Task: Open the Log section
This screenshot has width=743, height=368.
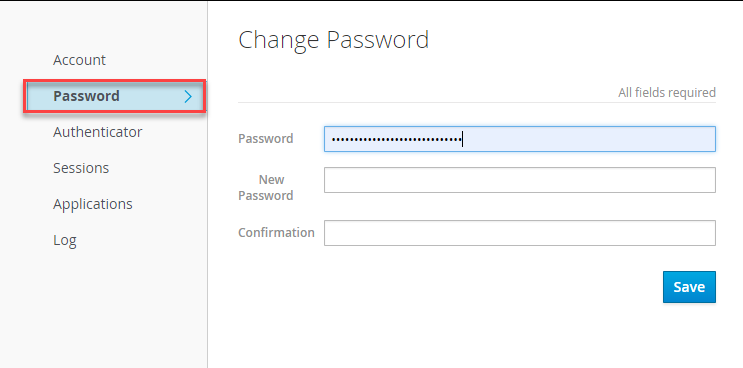Action: (x=65, y=240)
